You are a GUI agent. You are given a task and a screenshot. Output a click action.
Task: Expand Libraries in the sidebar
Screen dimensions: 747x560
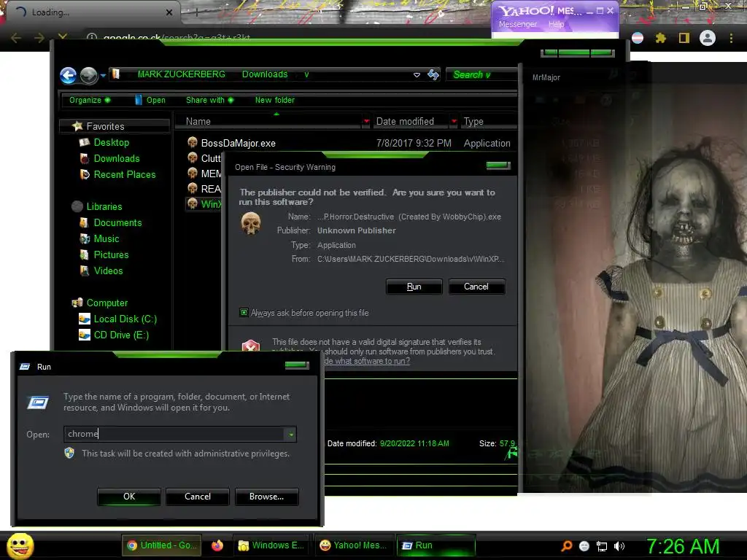coord(104,206)
